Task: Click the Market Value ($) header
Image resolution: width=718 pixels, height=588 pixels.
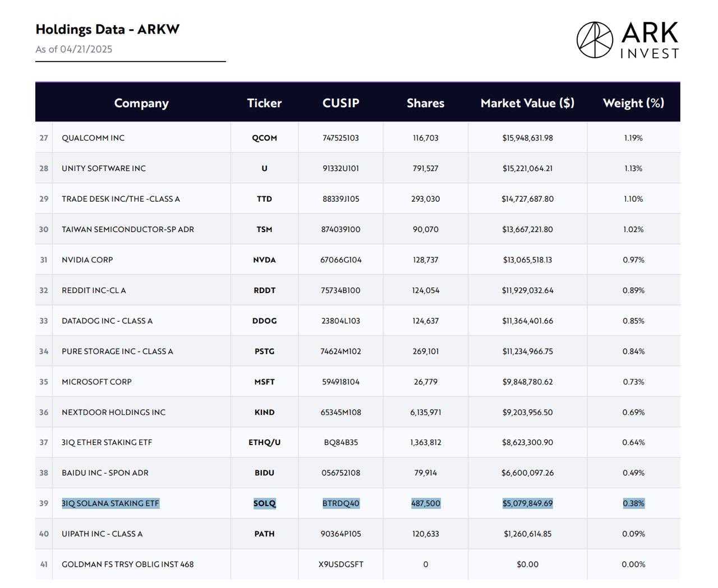Action: click(x=527, y=103)
